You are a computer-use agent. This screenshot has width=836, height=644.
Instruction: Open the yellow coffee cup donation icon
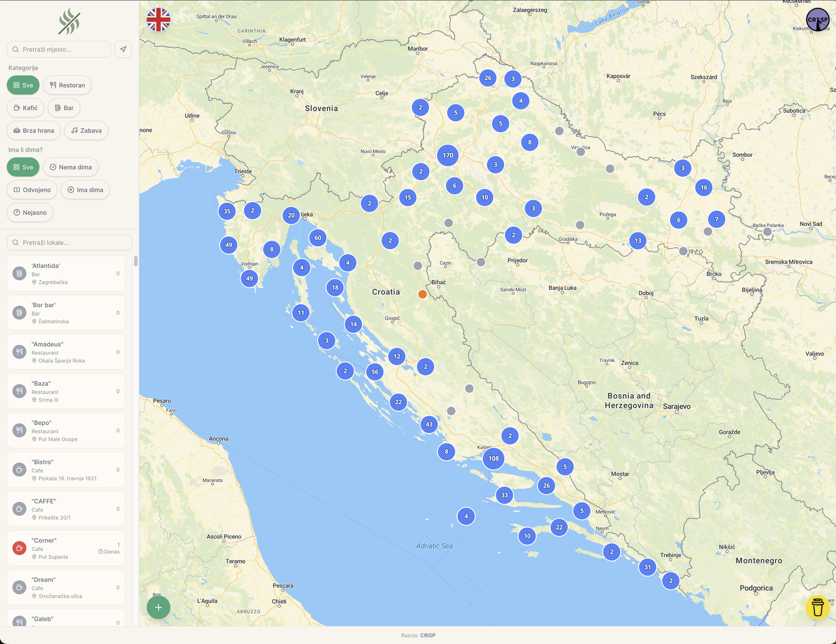(x=818, y=607)
